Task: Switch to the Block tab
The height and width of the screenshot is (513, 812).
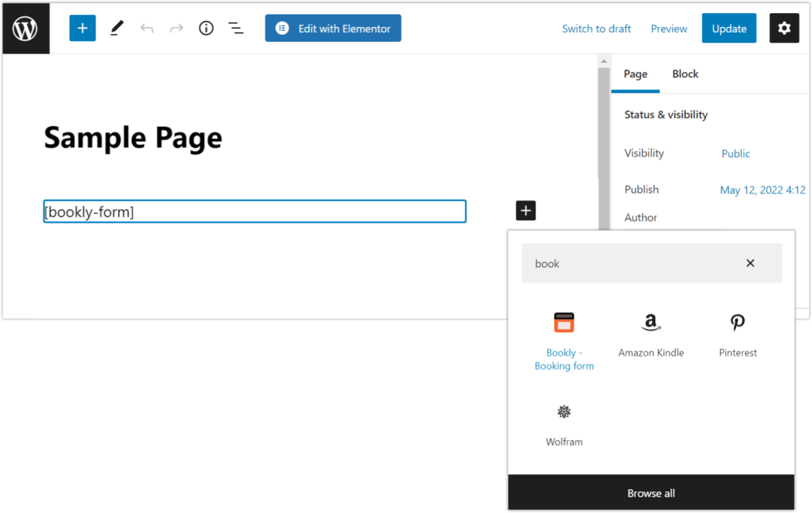Action: click(685, 74)
